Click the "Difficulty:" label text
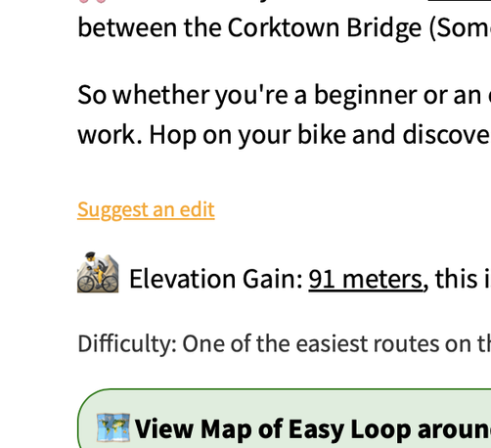This screenshot has width=491, height=448. (127, 344)
